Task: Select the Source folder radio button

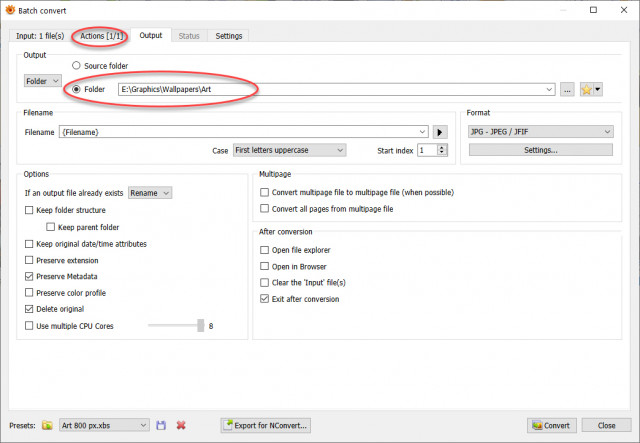Action: tap(76, 65)
